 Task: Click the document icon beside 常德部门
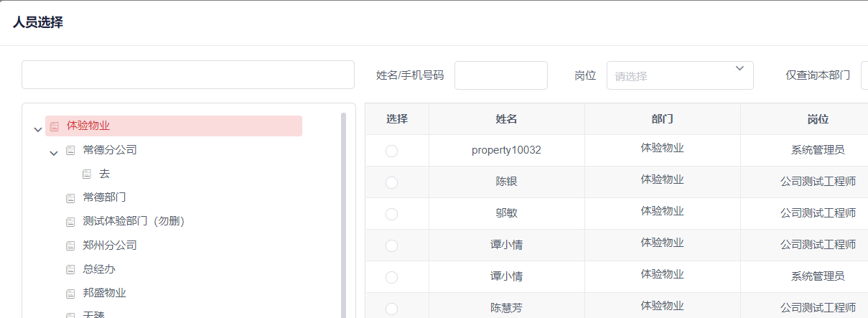point(70,198)
